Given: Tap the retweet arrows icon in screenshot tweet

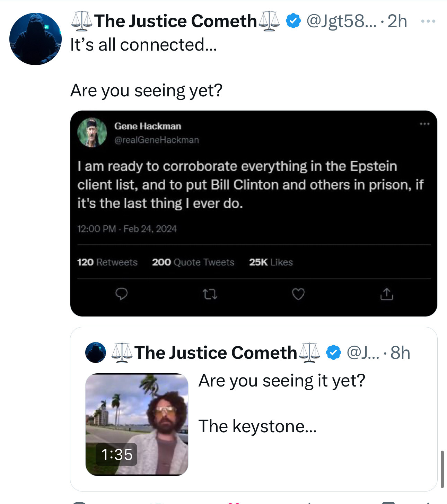Looking at the screenshot, I should tap(210, 294).
